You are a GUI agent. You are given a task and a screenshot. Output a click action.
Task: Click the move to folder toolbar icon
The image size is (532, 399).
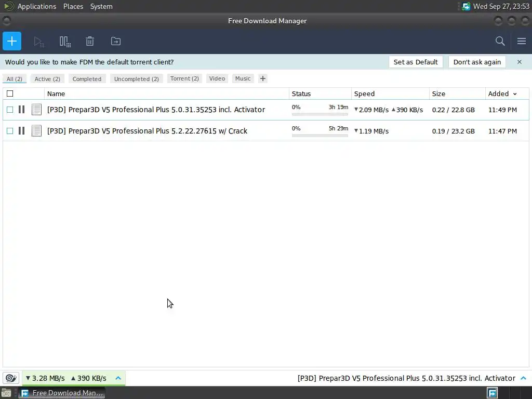point(116,42)
